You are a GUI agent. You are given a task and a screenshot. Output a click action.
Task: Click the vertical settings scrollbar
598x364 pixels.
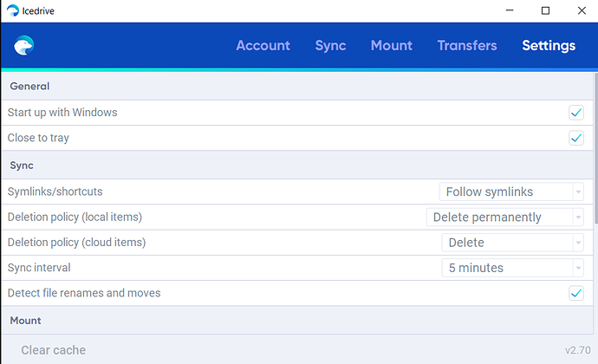595,149
